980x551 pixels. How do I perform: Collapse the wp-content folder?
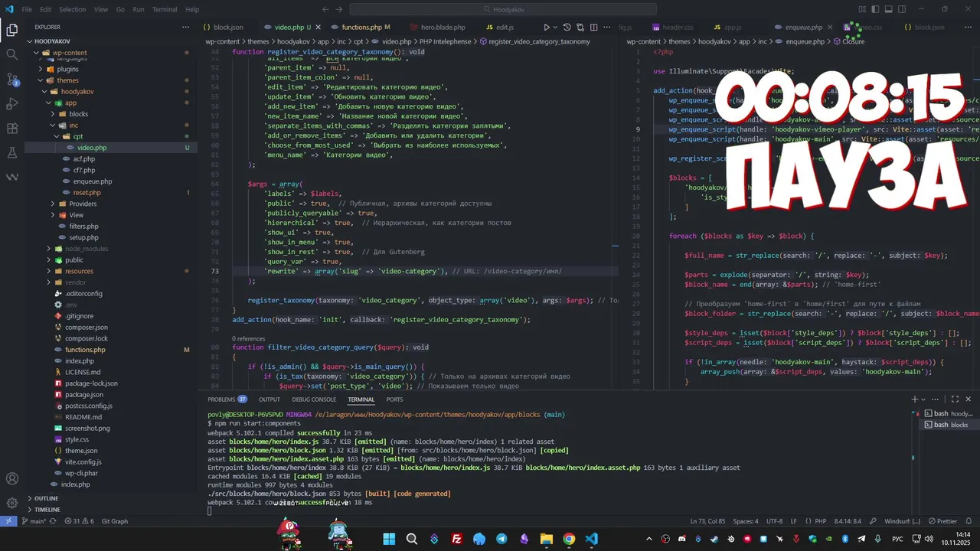tap(111, 53)
